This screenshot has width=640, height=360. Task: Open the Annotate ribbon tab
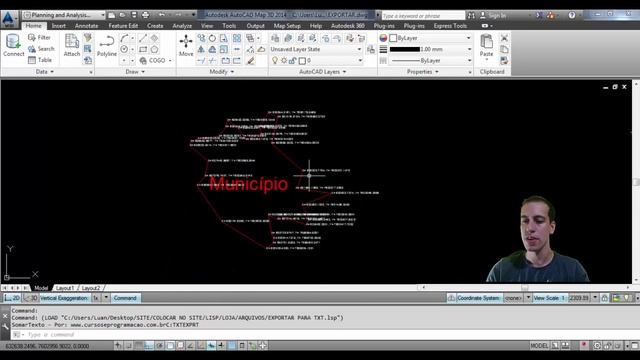pos(87,26)
